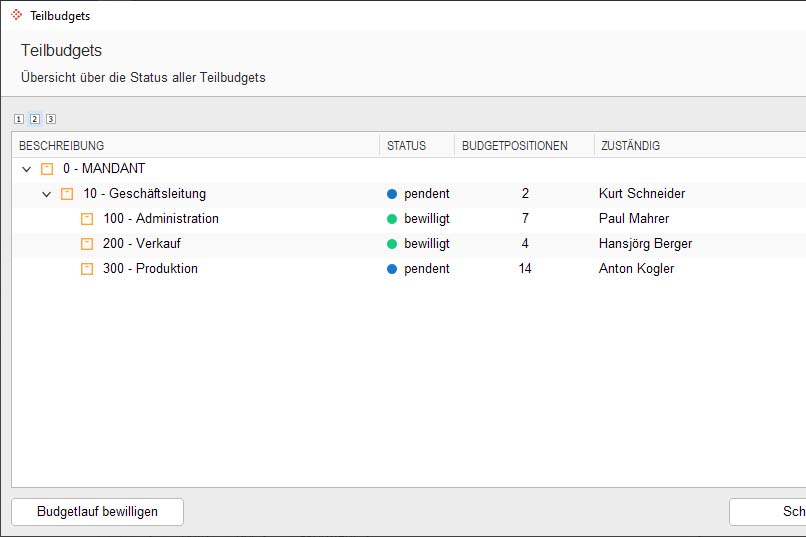Sort by the BESCHREIBUNG column header

coord(195,145)
